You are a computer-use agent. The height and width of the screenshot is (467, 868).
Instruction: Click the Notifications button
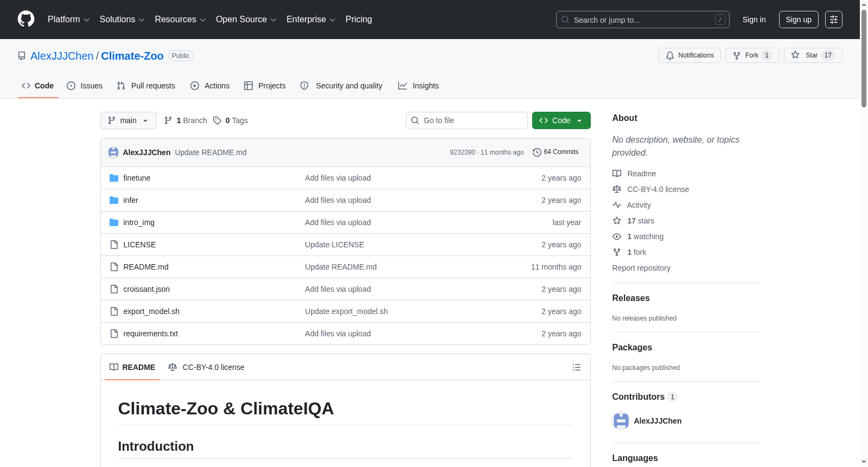[690, 55]
